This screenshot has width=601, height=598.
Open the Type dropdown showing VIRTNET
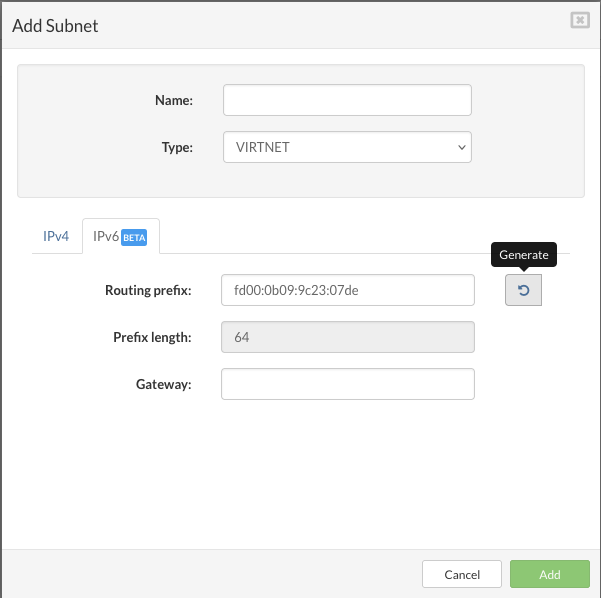point(347,147)
